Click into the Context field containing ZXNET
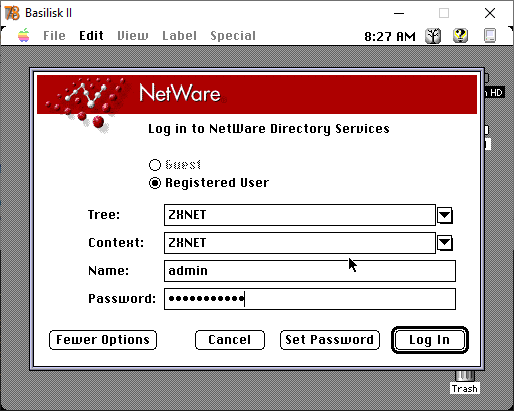514x411 pixels. pos(300,243)
